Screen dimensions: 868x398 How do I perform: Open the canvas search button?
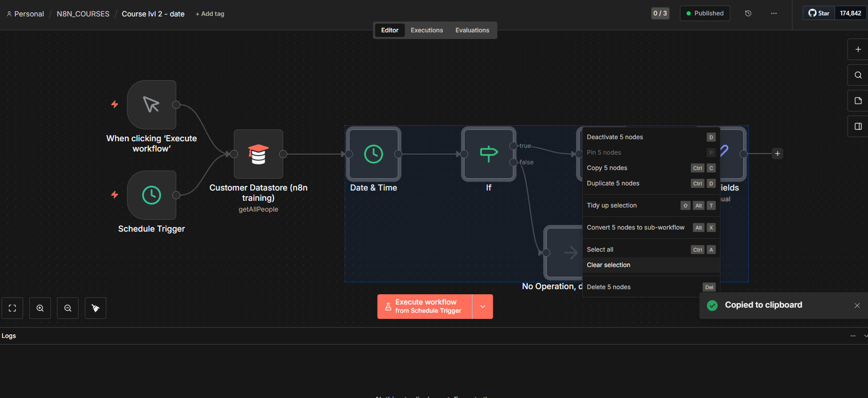click(858, 75)
